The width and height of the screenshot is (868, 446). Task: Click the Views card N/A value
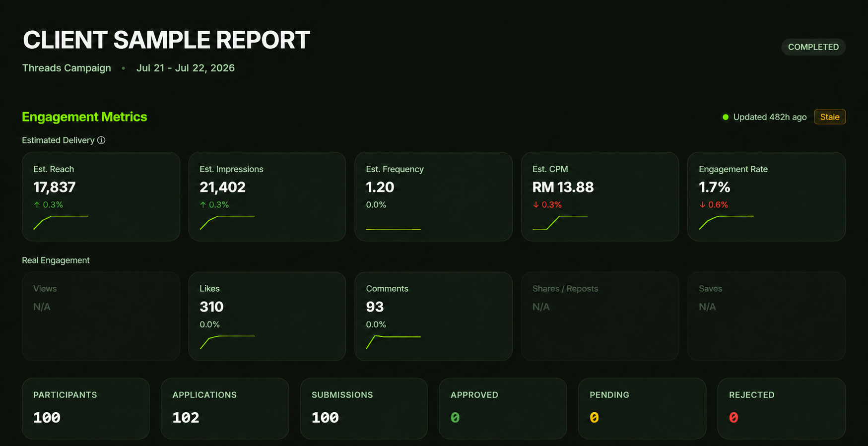[x=42, y=307]
